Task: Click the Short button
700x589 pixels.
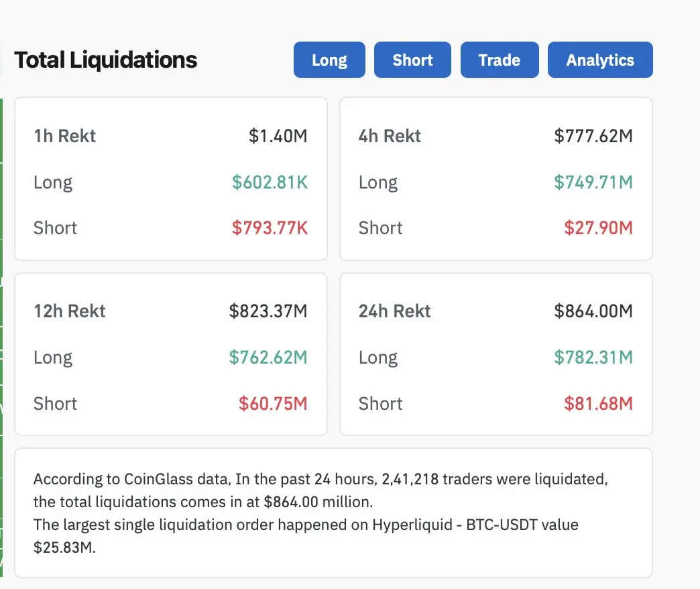Action: [x=412, y=60]
